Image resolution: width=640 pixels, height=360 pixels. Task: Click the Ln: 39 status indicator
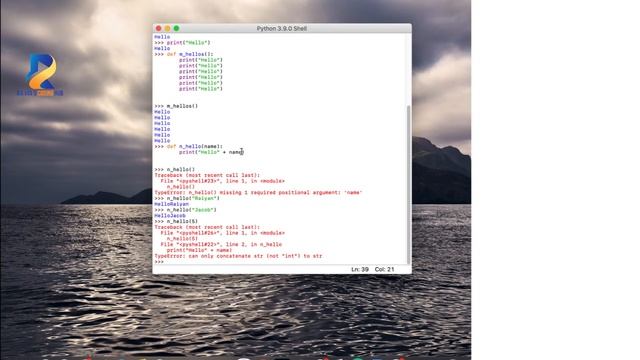(360, 269)
